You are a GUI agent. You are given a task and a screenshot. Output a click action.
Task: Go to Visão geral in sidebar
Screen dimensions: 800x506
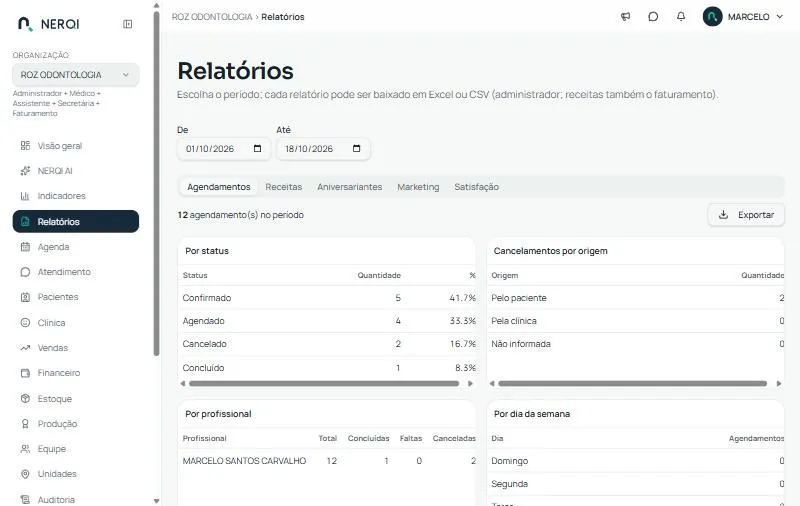point(76,146)
